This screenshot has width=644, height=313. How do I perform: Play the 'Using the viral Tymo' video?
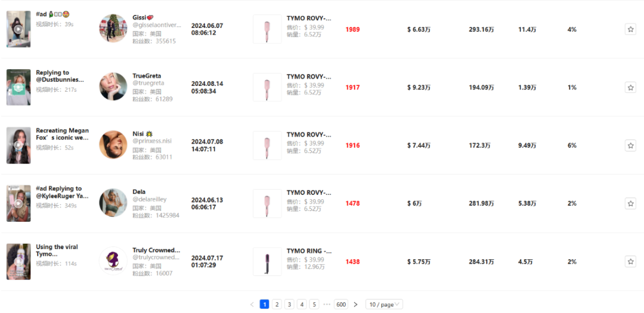pyautogui.click(x=18, y=262)
